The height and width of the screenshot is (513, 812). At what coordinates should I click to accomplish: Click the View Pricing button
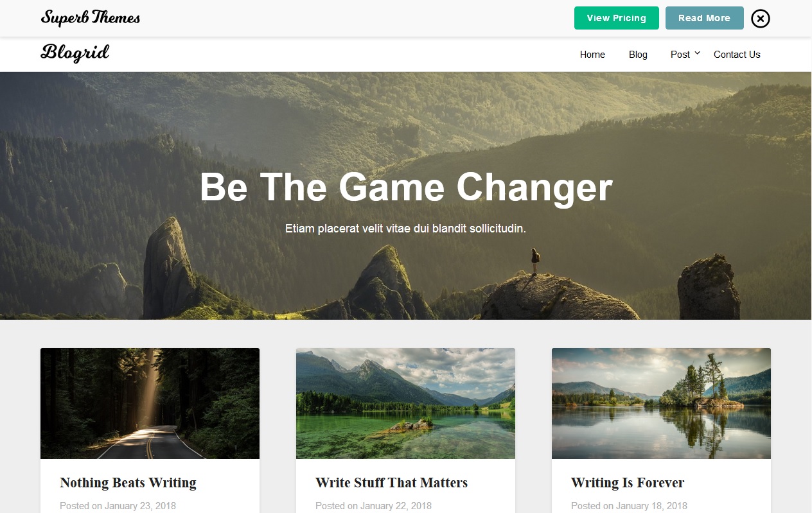click(616, 18)
